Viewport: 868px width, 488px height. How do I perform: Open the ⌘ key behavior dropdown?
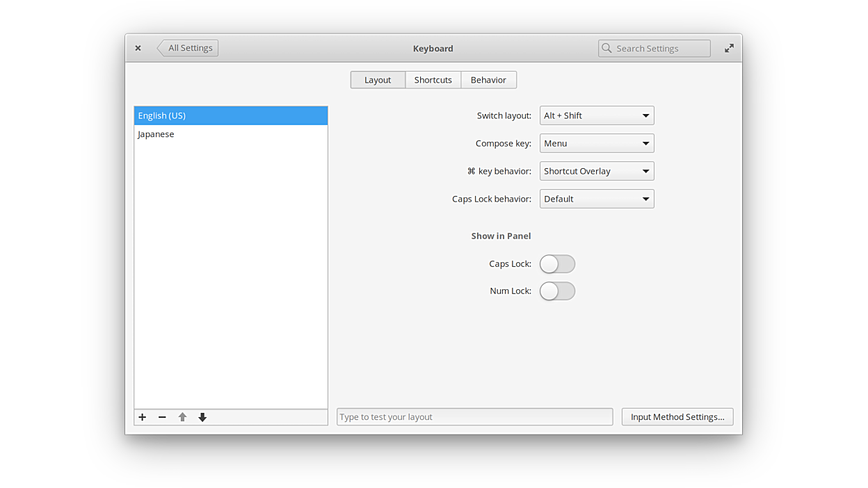pyautogui.click(x=597, y=171)
